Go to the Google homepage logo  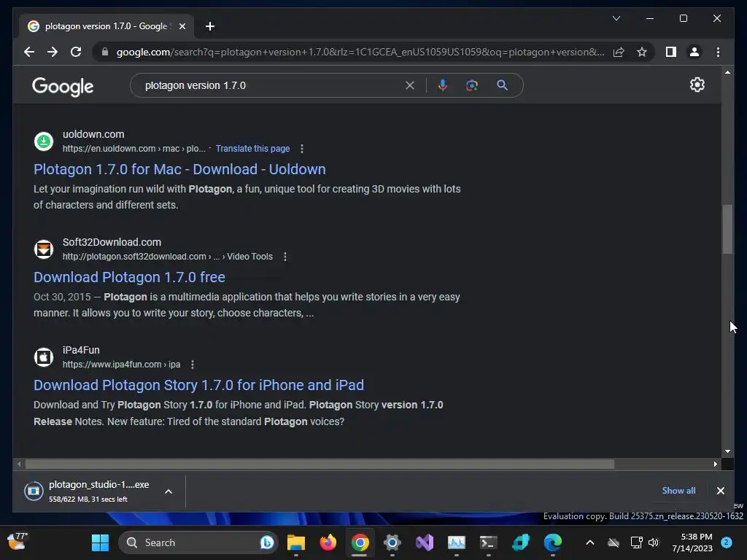pos(63,86)
